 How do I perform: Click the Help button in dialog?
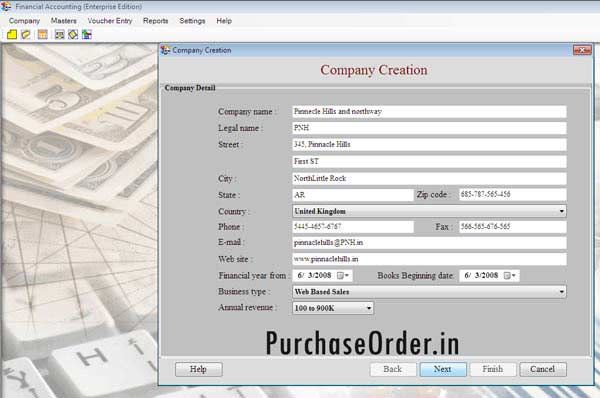198,369
